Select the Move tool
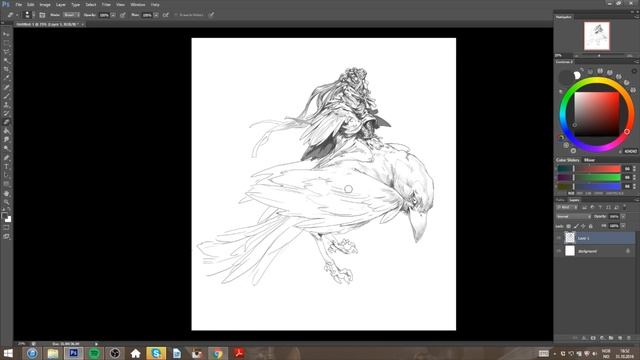This screenshot has height=360, width=640. tap(7, 34)
